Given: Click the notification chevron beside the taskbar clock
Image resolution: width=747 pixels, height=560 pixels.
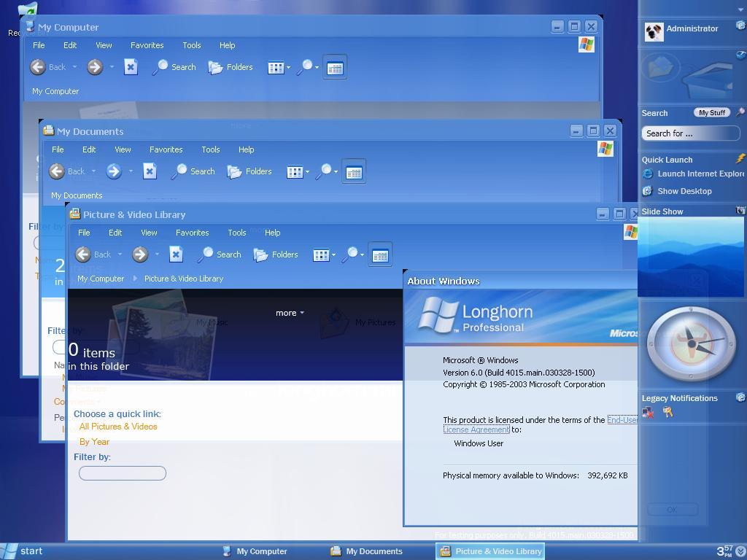Looking at the screenshot, I should coord(741,551).
